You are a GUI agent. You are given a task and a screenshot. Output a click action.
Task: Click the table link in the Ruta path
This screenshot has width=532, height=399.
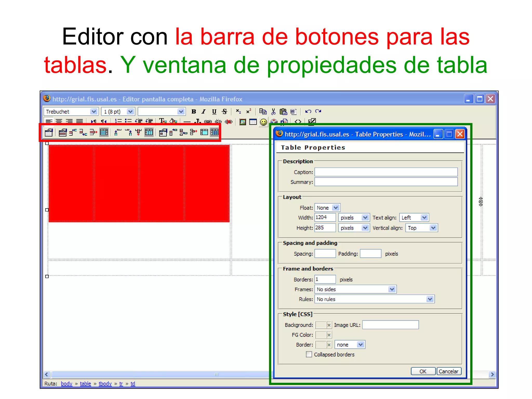(x=85, y=384)
